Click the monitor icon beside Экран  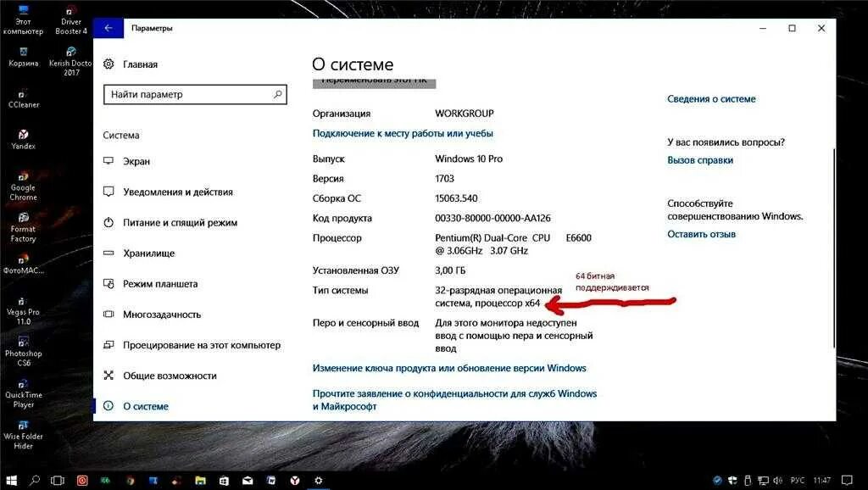pyautogui.click(x=108, y=161)
